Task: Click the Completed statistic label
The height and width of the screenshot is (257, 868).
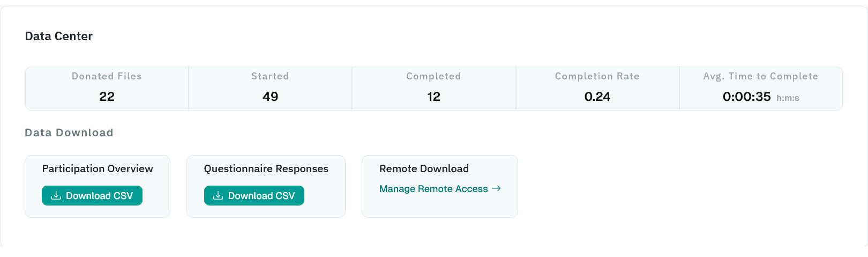Action: tap(433, 76)
